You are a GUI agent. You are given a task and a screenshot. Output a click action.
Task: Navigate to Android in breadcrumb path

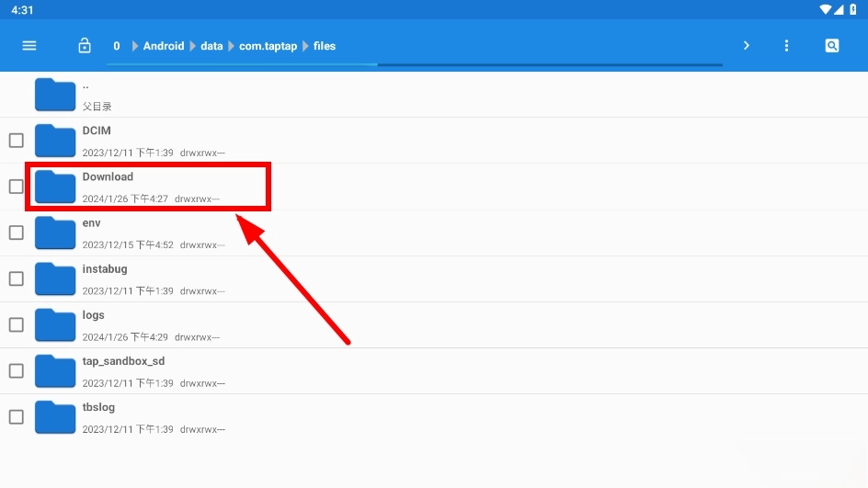163,46
